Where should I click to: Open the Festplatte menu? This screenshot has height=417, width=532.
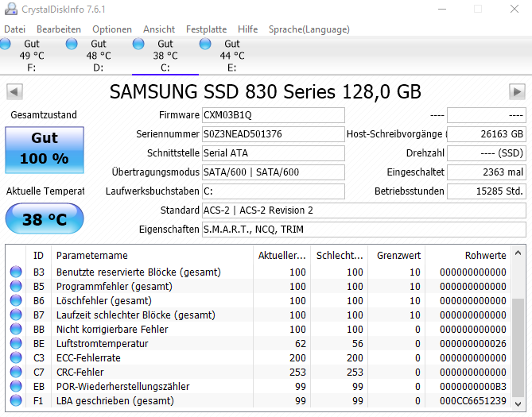(206, 29)
